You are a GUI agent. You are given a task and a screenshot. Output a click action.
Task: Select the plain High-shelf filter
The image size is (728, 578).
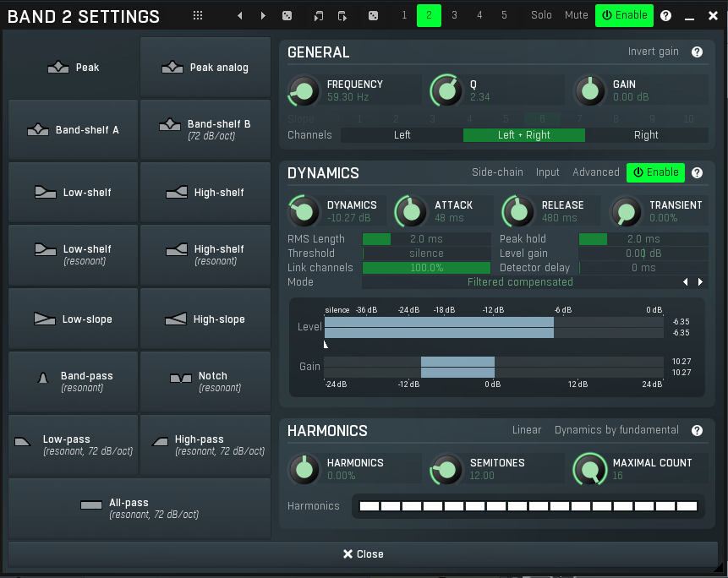pos(205,193)
